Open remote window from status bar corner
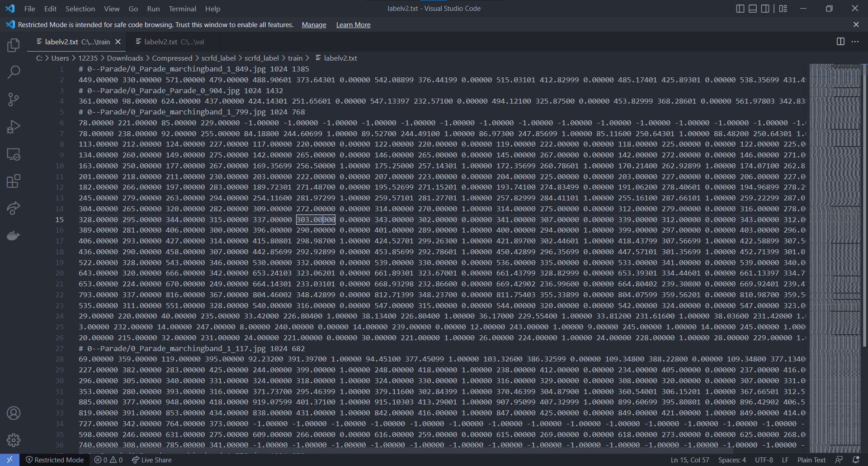 [9, 460]
